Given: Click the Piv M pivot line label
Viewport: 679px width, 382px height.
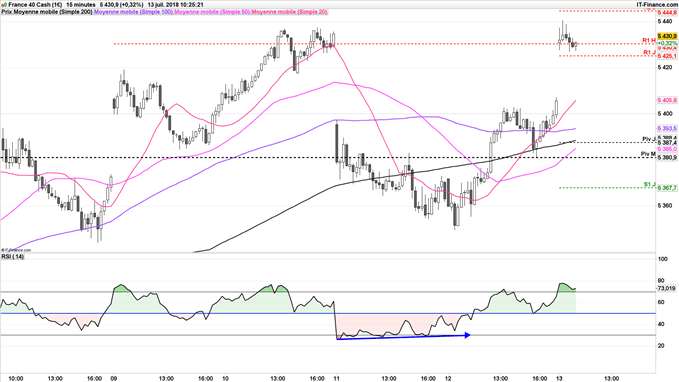Looking at the screenshot, I should click(x=648, y=154).
